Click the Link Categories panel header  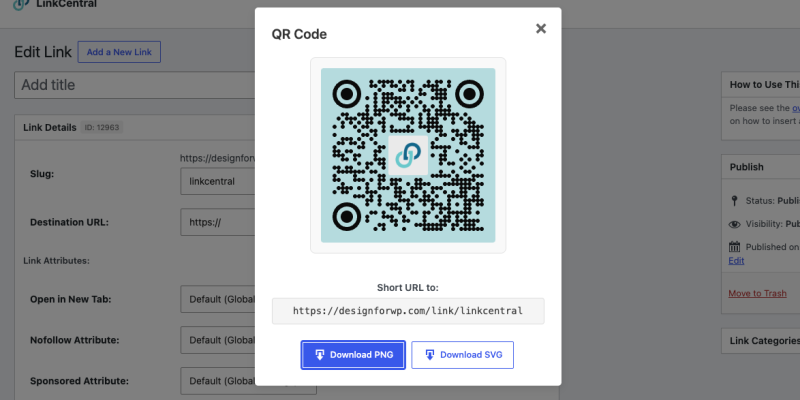point(761,341)
